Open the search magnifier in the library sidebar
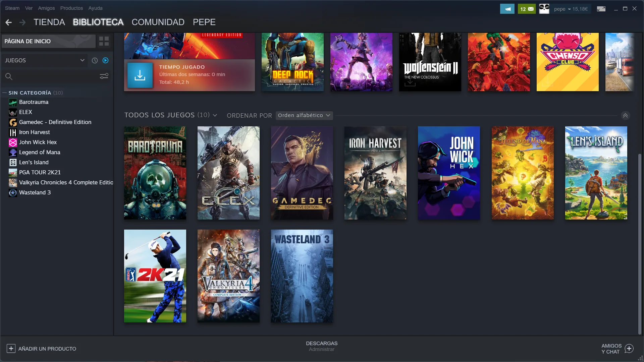644x362 pixels. [9, 76]
